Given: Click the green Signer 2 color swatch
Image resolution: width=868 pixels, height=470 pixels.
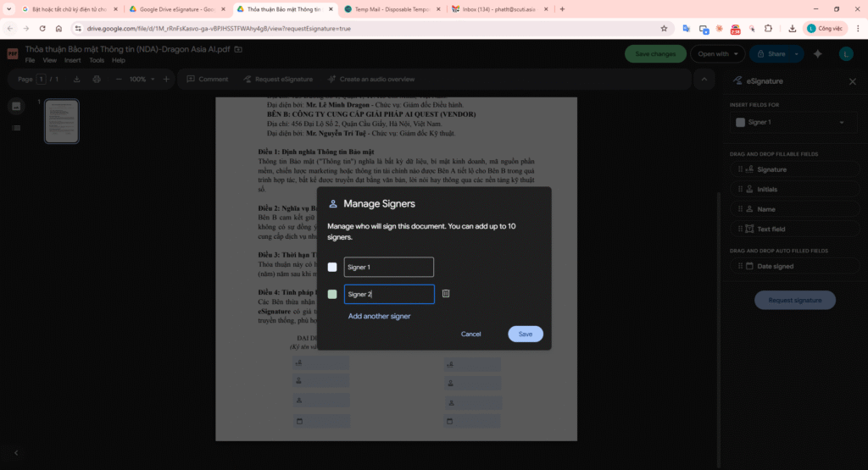Looking at the screenshot, I should click(332, 295).
